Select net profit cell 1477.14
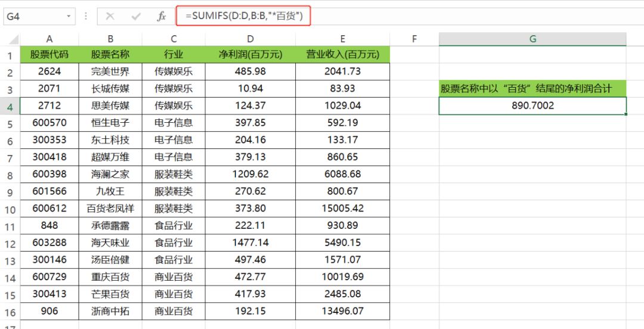This screenshot has height=329, width=644. pos(250,243)
